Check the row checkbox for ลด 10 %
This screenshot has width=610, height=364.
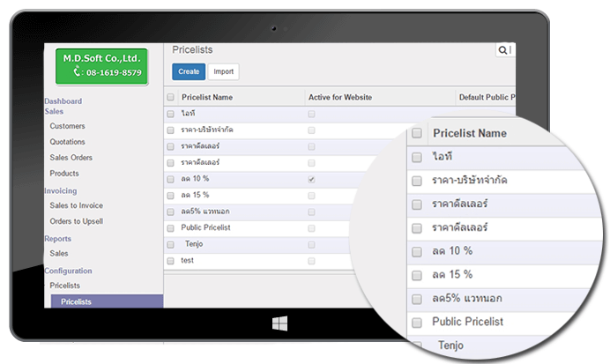pyautogui.click(x=170, y=179)
